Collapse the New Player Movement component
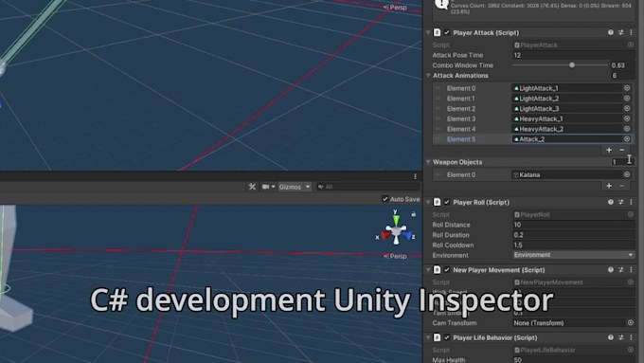 pyautogui.click(x=428, y=270)
